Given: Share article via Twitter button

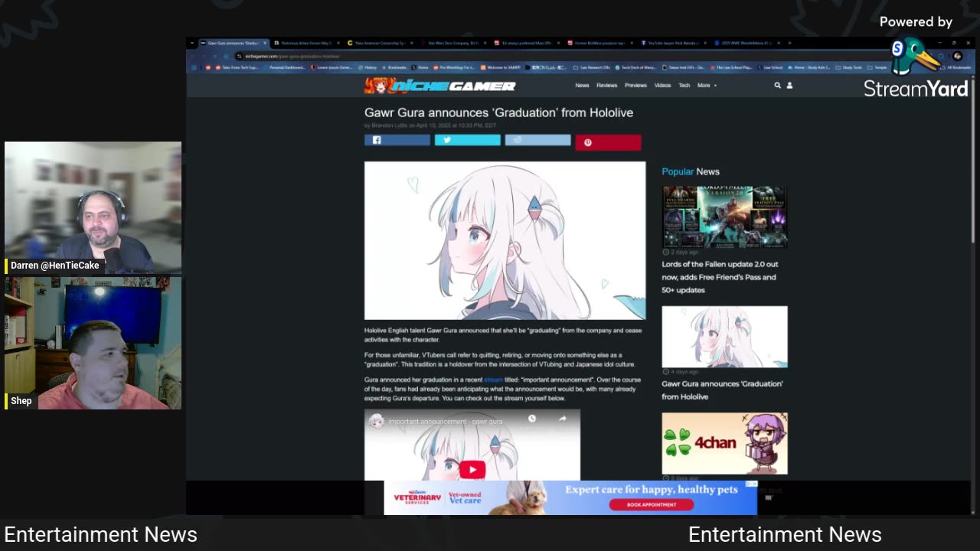Looking at the screenshot, I should [467, 140].
